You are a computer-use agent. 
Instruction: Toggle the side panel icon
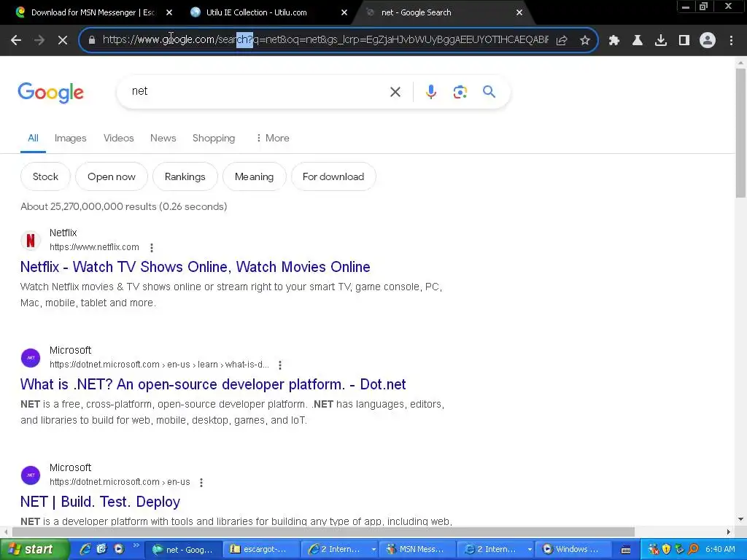[684, 41]
